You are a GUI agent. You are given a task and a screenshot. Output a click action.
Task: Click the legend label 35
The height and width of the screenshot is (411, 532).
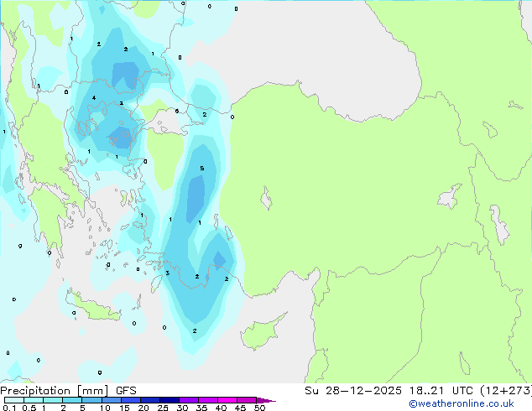tap(201, 408)
